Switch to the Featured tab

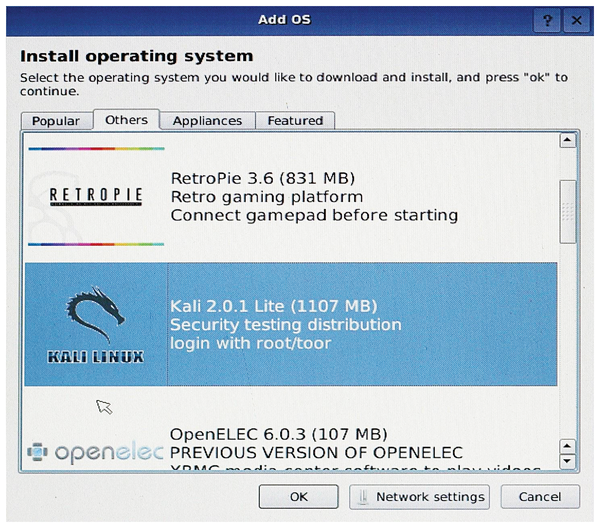pyautogui.click(x=295, y=121)
